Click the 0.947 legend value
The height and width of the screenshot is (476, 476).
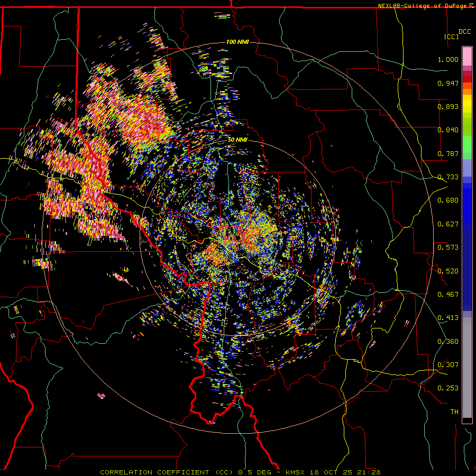click(448, 83)
